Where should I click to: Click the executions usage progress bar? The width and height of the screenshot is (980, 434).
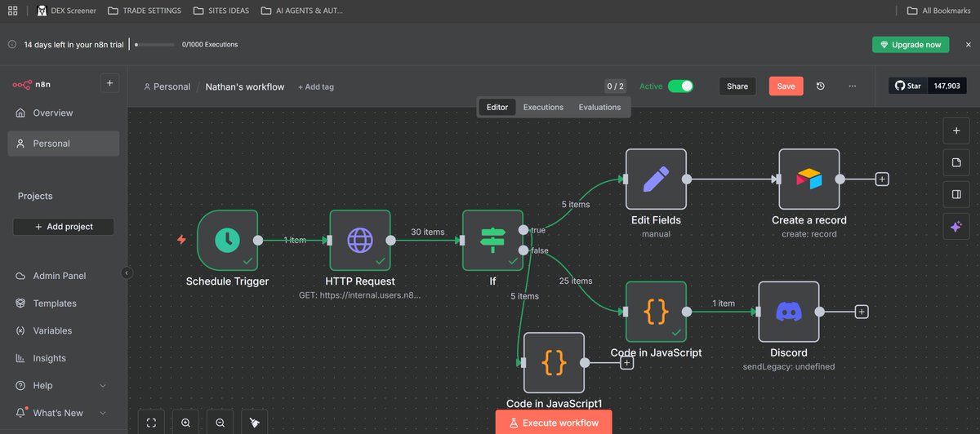point(154,45)
